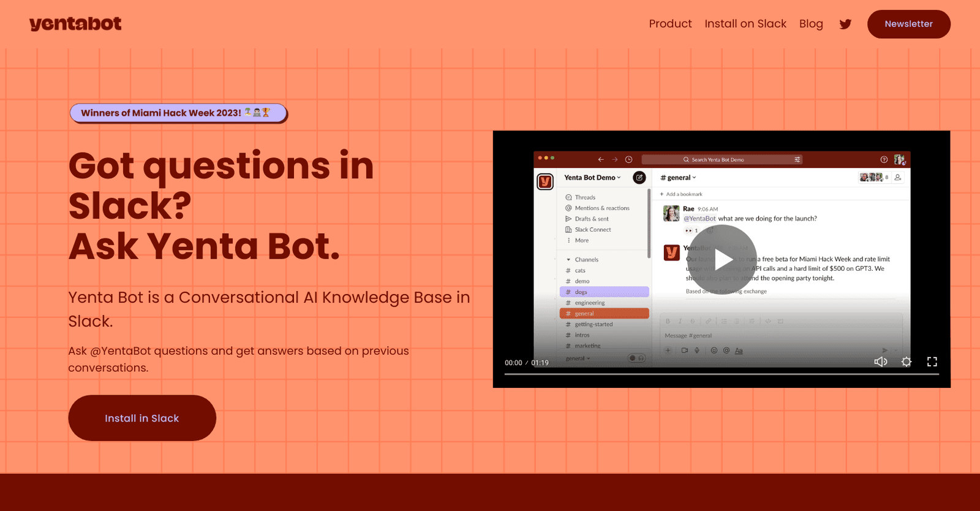Click YentaBot's avatar beside its reply

pyautogui.click(x=672, y=252)
